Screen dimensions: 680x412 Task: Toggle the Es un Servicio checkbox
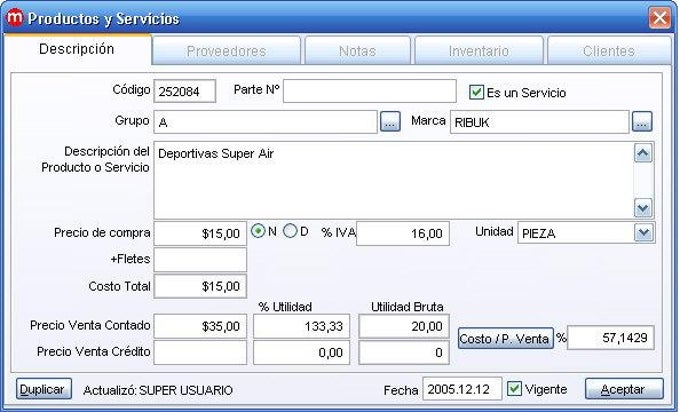click(x=476, y=92)
